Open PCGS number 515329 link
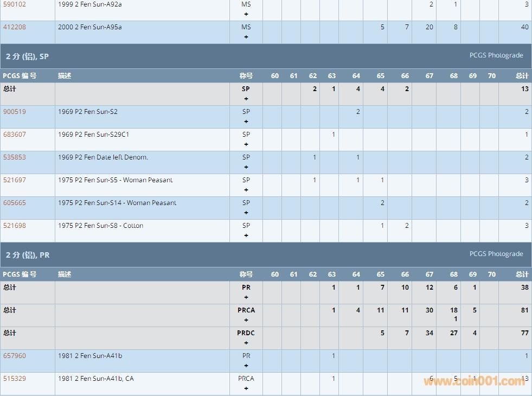Image resolution: width=532 pixels, height=396 pixels. (x=14, y=379)
